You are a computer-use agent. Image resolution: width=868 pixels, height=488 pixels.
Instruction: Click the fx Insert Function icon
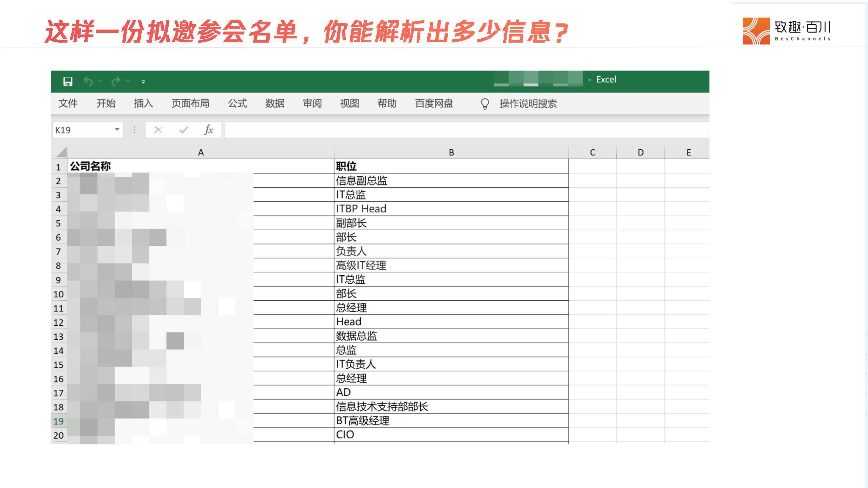pos(209,130)
